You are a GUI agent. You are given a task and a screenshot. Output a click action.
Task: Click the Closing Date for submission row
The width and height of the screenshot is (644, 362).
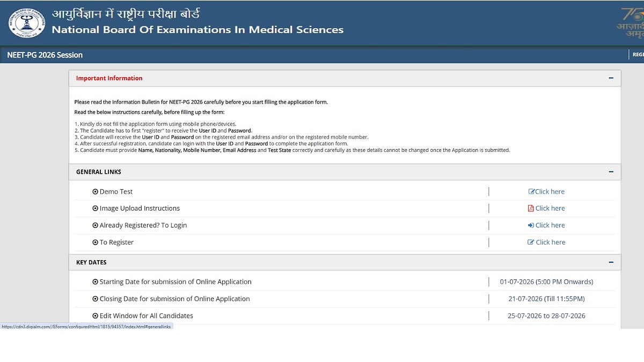pos(345,299)
